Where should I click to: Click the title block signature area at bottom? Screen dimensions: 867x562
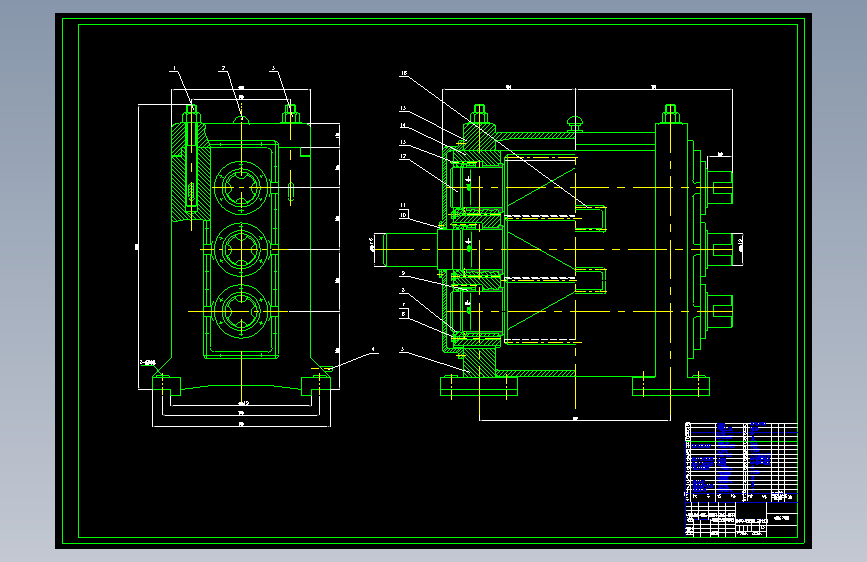pos(711,519)
